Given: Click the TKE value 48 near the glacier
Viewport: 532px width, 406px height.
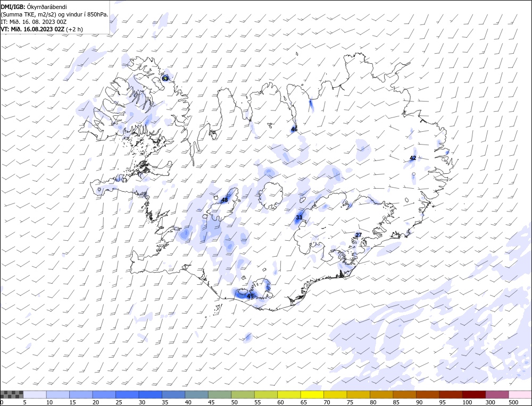Looking at the screenshot, I should tap(225, 200).
